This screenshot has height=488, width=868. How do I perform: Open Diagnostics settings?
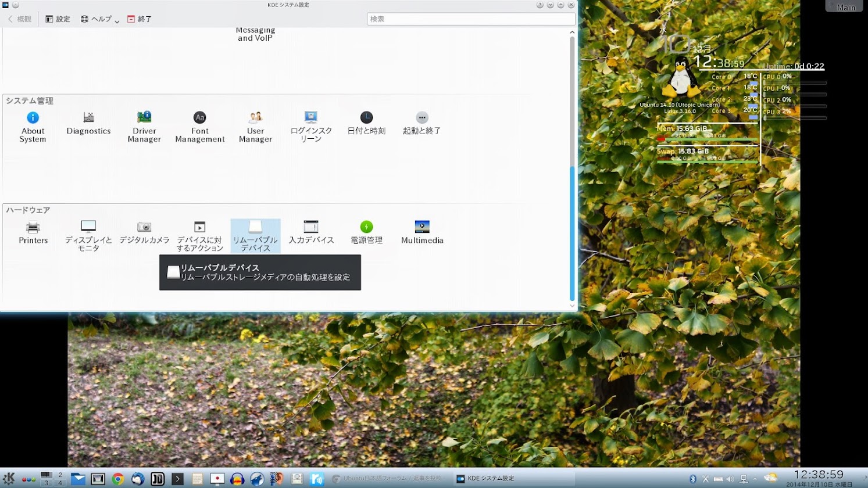click(88, 124)
